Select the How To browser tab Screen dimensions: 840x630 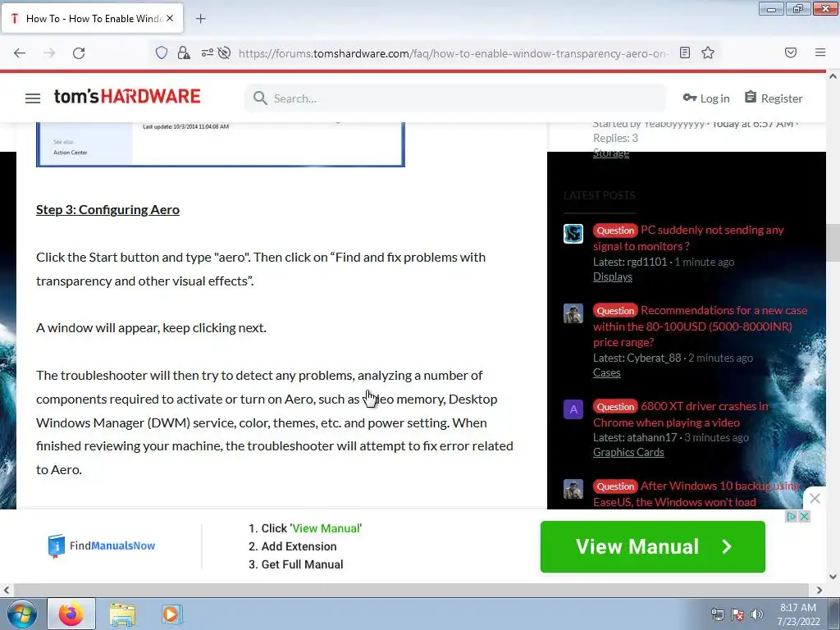point(92,19)
